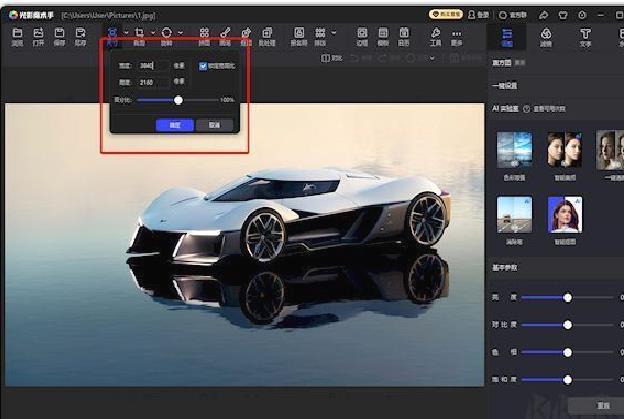
Task: Click the Save icon in toolbar
Action: point(59,33)
